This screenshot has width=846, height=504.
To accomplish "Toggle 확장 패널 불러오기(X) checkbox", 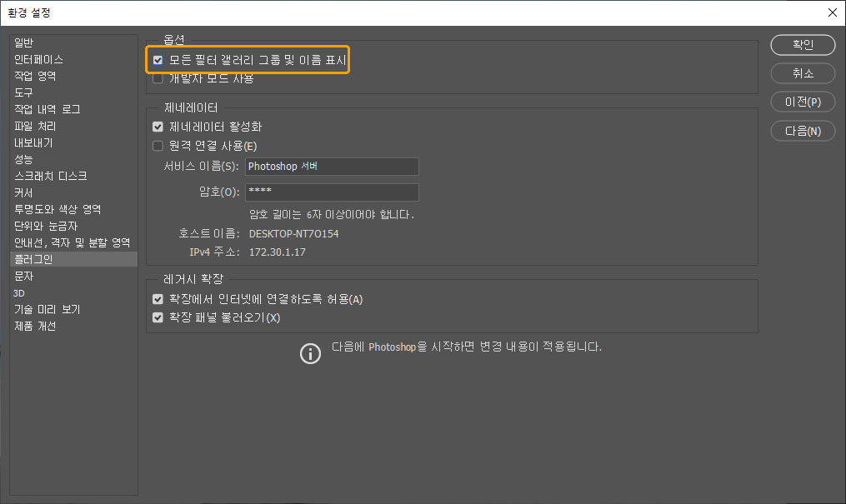I will pos(158,317).
